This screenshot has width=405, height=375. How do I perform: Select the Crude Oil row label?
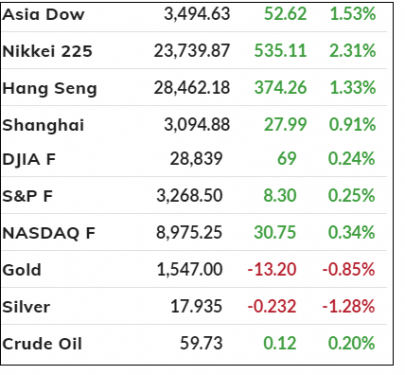(42, 344)
